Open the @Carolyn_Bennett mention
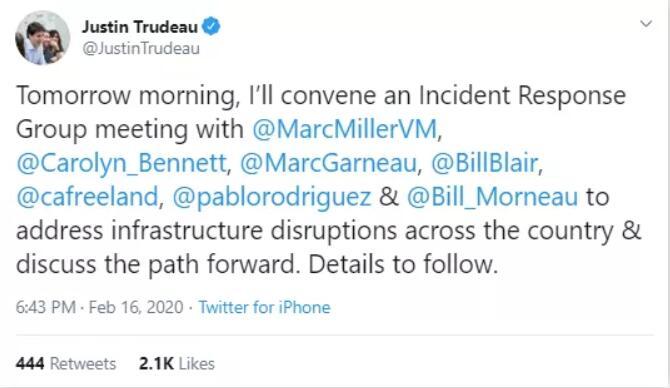The width and height of the screenshot is (670, 388). click(x=121, y=163)
